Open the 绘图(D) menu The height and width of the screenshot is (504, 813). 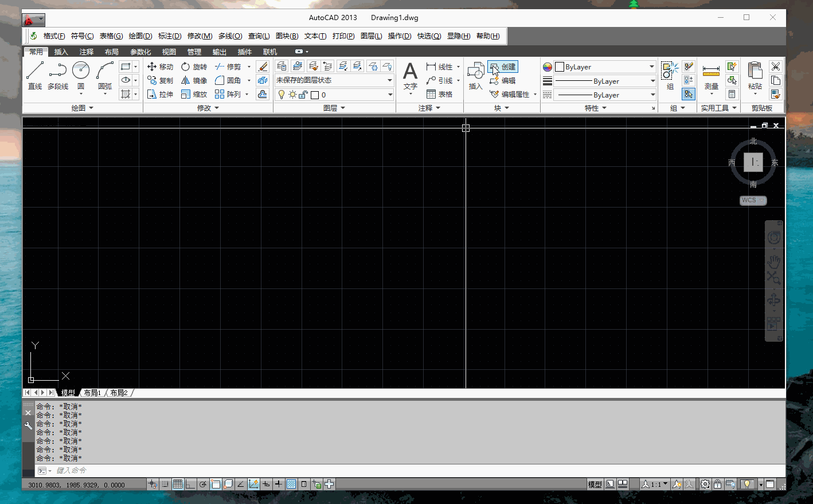coord(140,36)
